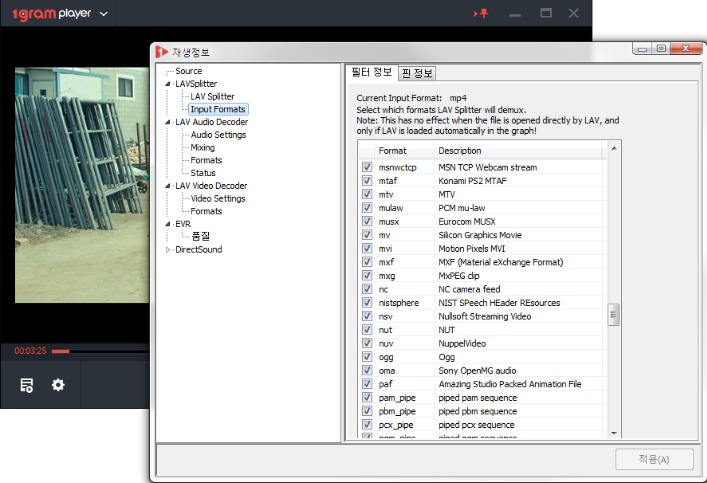Open Video Settings tree item
This screenshot has height=483, width=707.
(x=218, y=198)
